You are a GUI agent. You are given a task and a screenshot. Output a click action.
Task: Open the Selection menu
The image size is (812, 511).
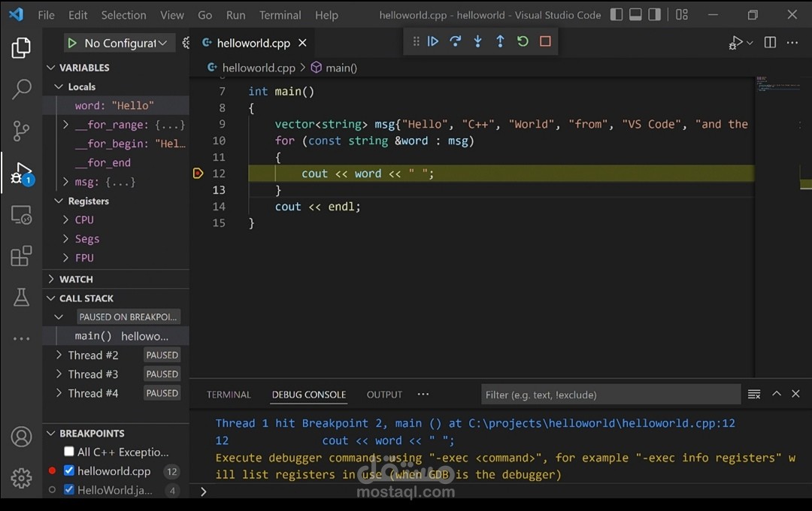coord(123,15)
